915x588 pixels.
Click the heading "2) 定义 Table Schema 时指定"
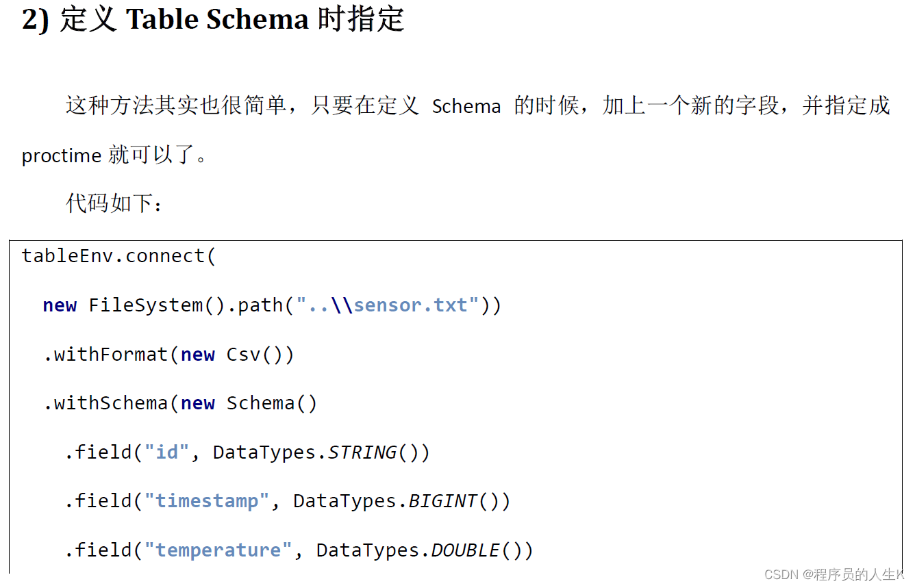tap(213, 20)
